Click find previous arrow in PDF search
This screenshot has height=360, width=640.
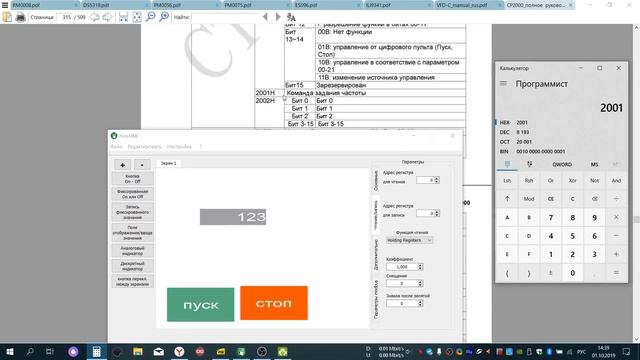265,17
